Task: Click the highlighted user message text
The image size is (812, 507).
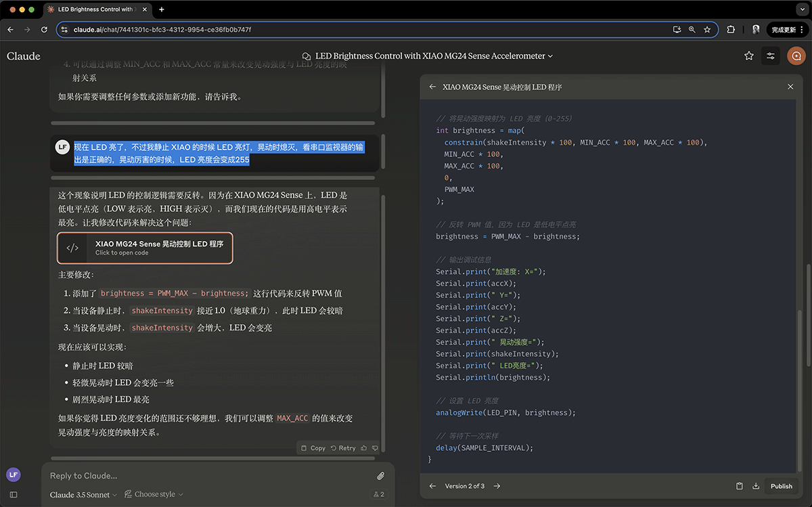Action: (219, 153)
